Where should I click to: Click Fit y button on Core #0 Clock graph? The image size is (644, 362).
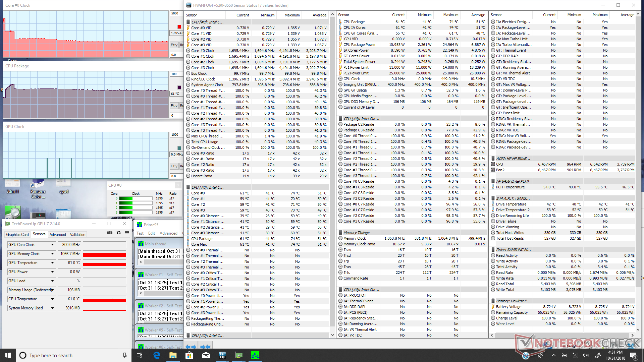[x=174, y=45]
